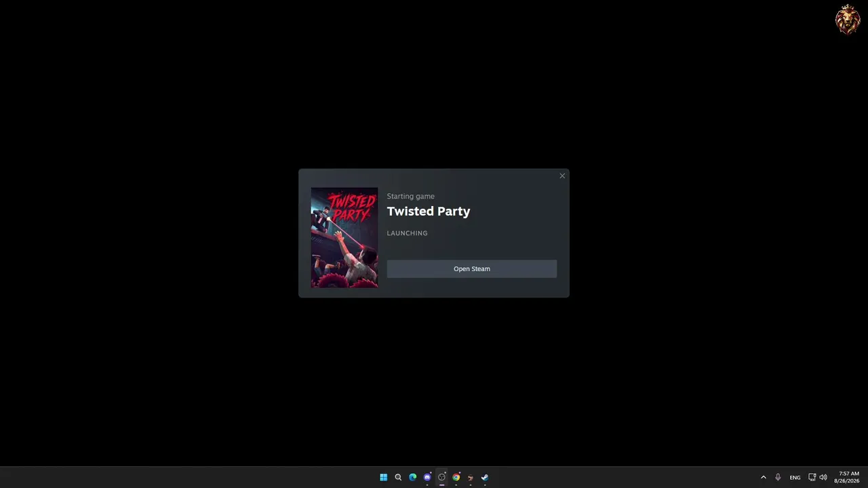Screen dimensions: 868x488
Task: Open the Windows Start menu
Action: pos(384,477)
